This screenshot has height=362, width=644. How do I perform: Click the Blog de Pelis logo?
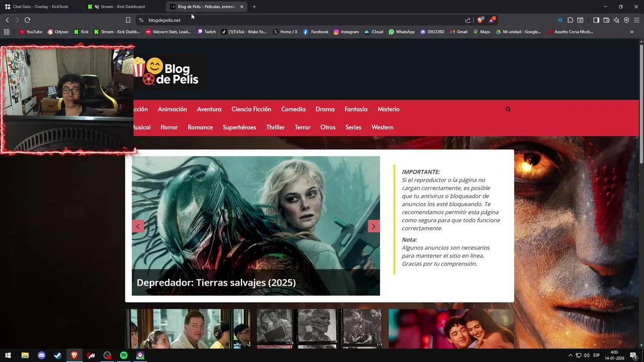pyautogui.click(x=168, y=72)
